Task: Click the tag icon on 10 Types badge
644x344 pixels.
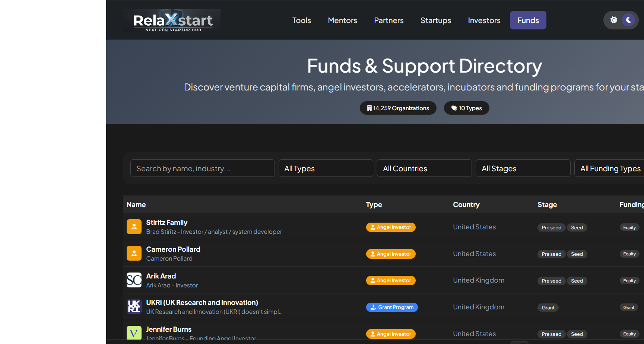Action: 454,108
